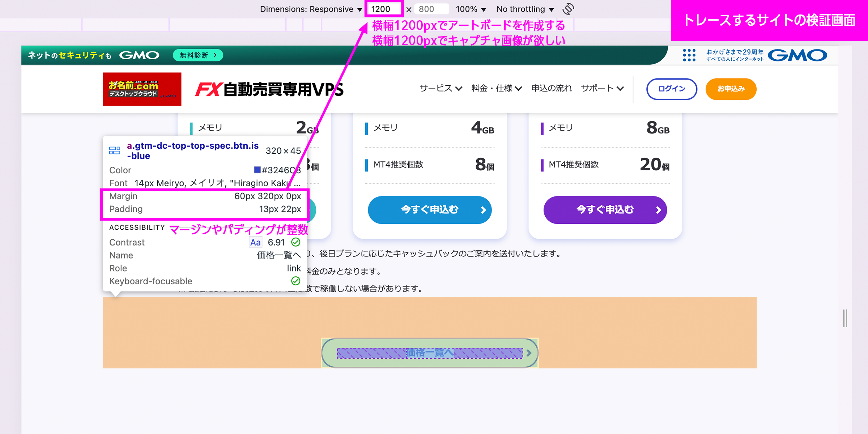Click the GMO logo at top right
This screenshot has width=868, height=434.
click(x=797, y=55)
